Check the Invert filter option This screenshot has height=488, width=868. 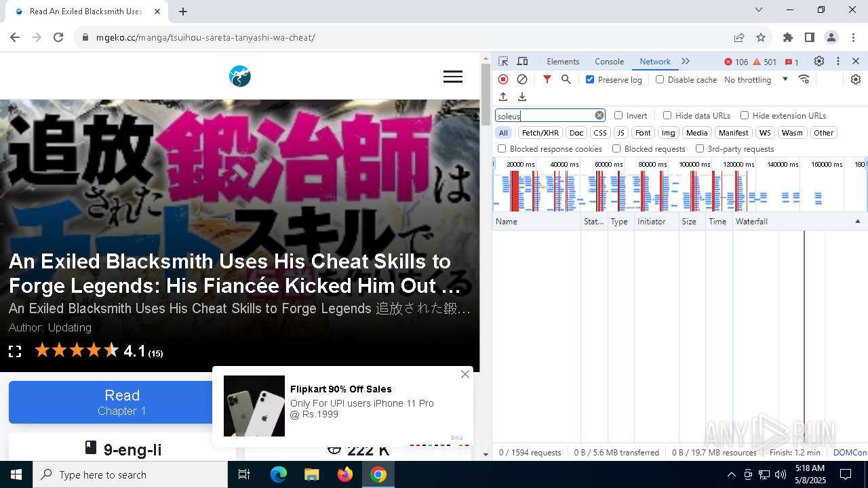pyautogui.click(x=618, y=115)
